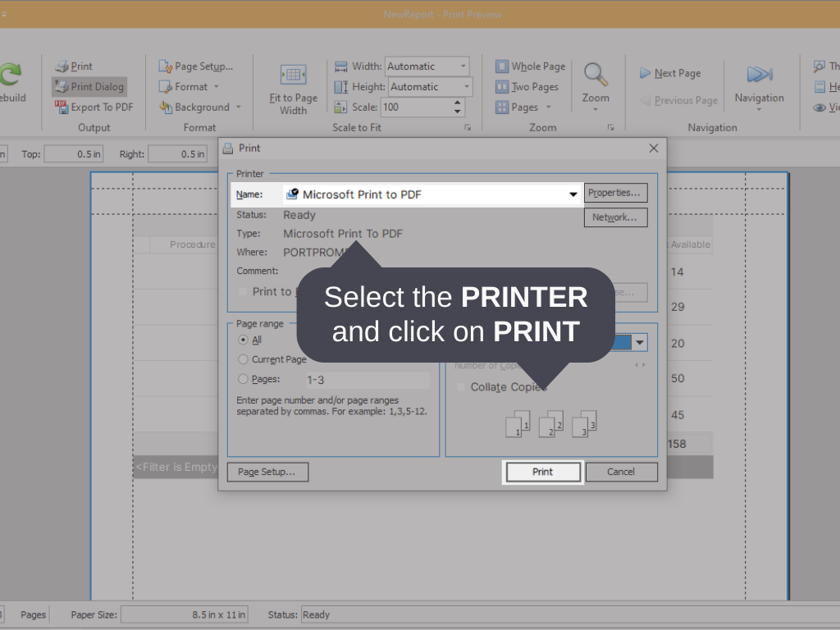Click the Cancel button
Viewport: 840px width, 630px height.
(622, 472)
